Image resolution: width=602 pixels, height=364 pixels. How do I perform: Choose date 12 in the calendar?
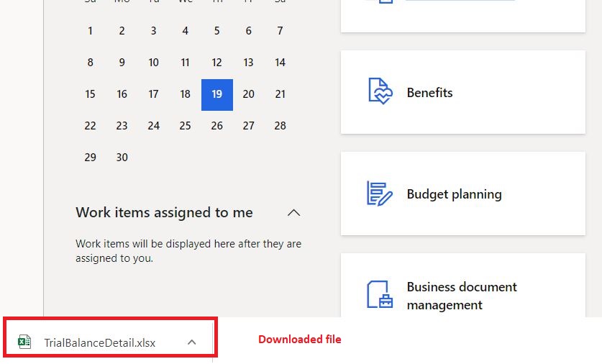tap(217, 63)
